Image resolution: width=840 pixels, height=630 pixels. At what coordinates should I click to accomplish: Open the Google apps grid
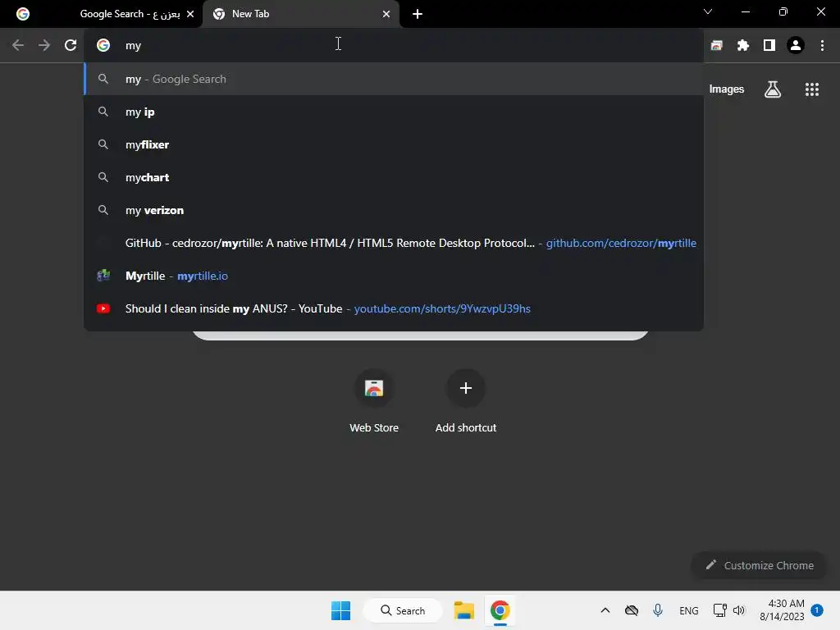click(812, 89)
